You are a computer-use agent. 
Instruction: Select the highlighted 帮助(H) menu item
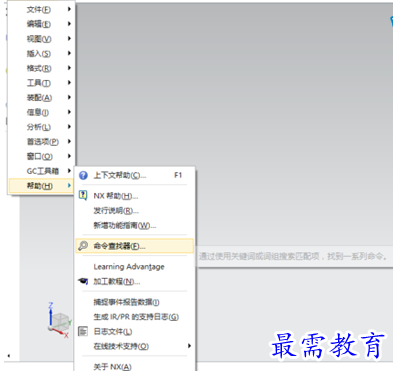click(41, 186)
